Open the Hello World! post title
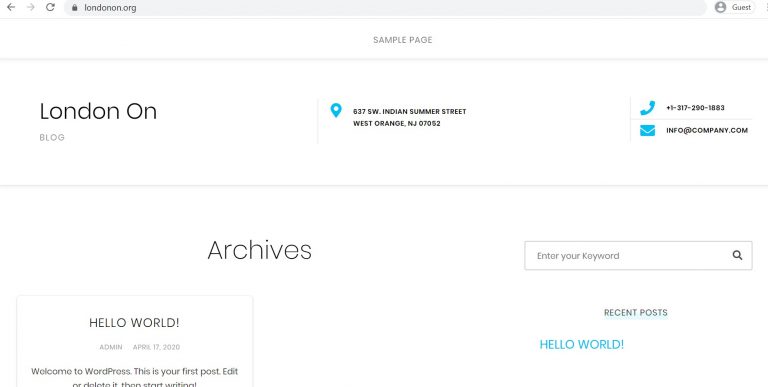Image resolution: width=768 pixels, height=387 pixels. (x=134, y=322)
